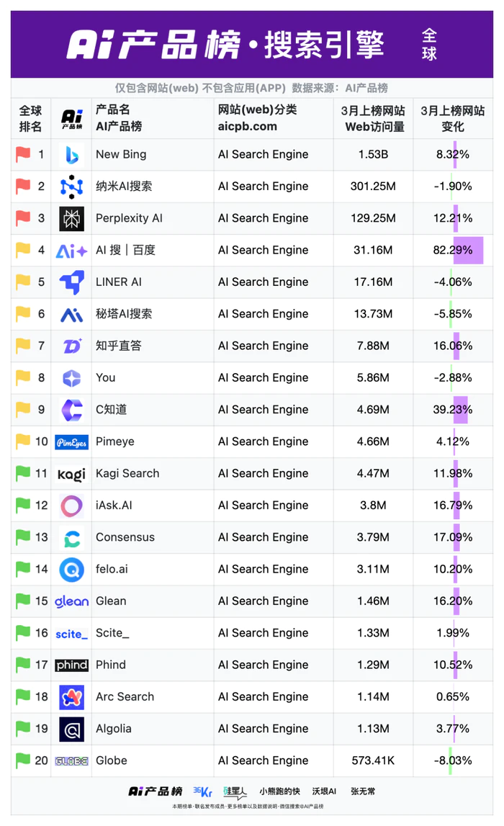This screenshot has width=504, height=826.
Task: Click the 产品名 AI产品榜 column header
Action: pyautogui.click(x=119, y=118)
